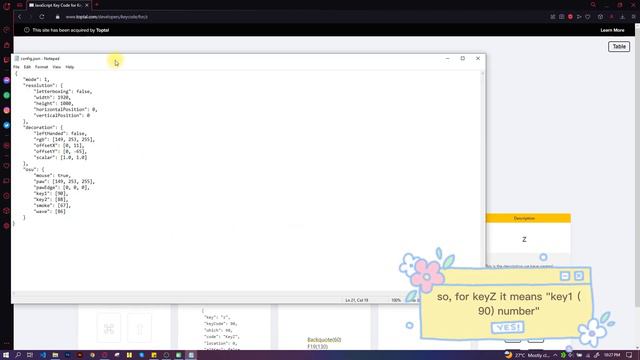Viewport: 640px width, 360px height.
Task: Open the taskbar search magnifier
Action: (18, 355)
